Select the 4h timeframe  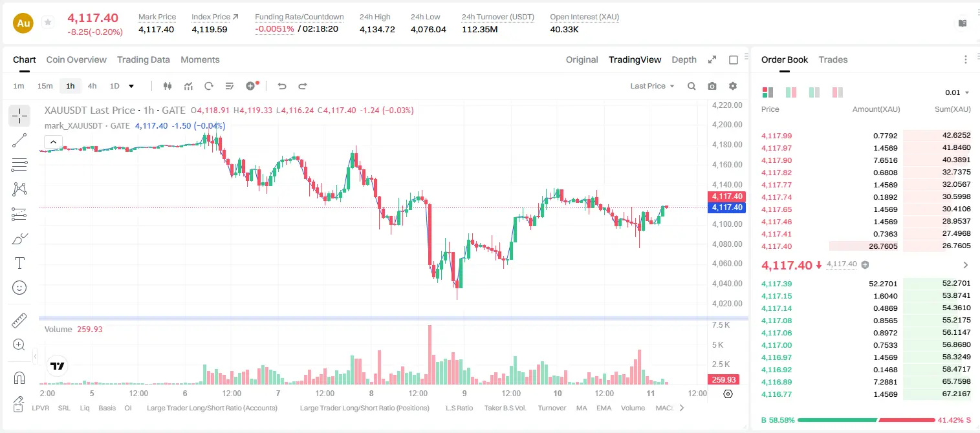pos(93,86)
